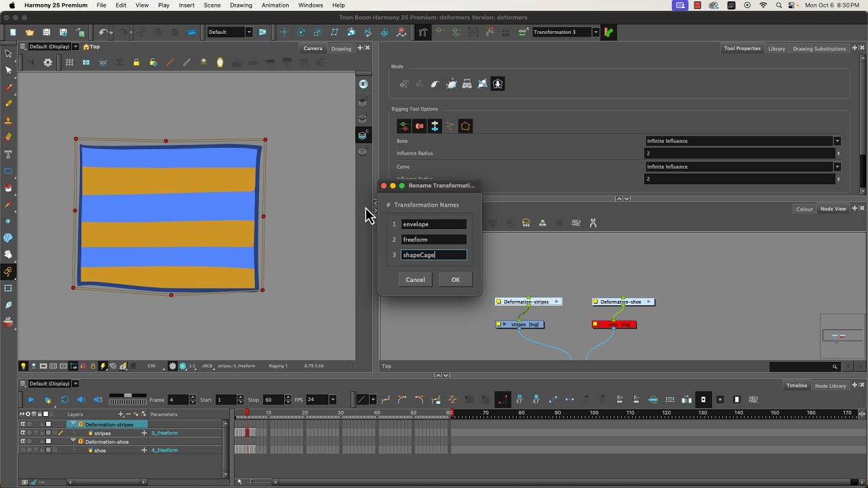The width and height of the screenshot is (868, 488).
Task: Toggle the yellow square on shoe node
Action: [x=595, y=325]
